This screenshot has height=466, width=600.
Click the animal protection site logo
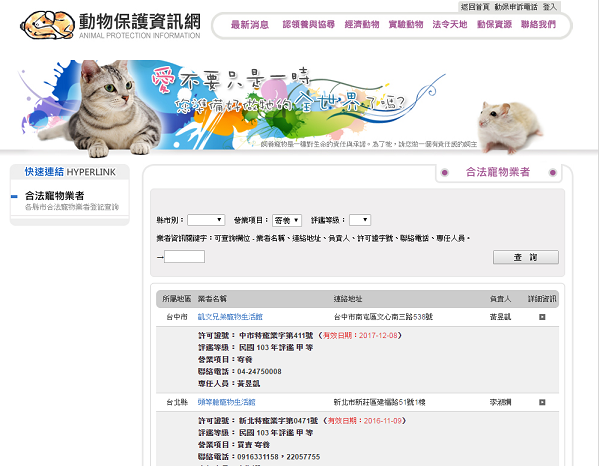110,25
